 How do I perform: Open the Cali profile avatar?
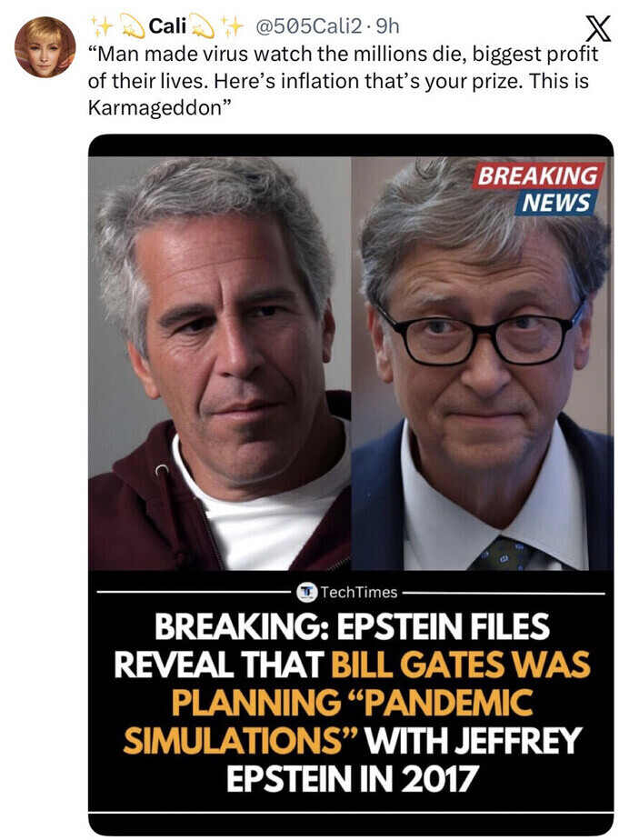(45, 47)
